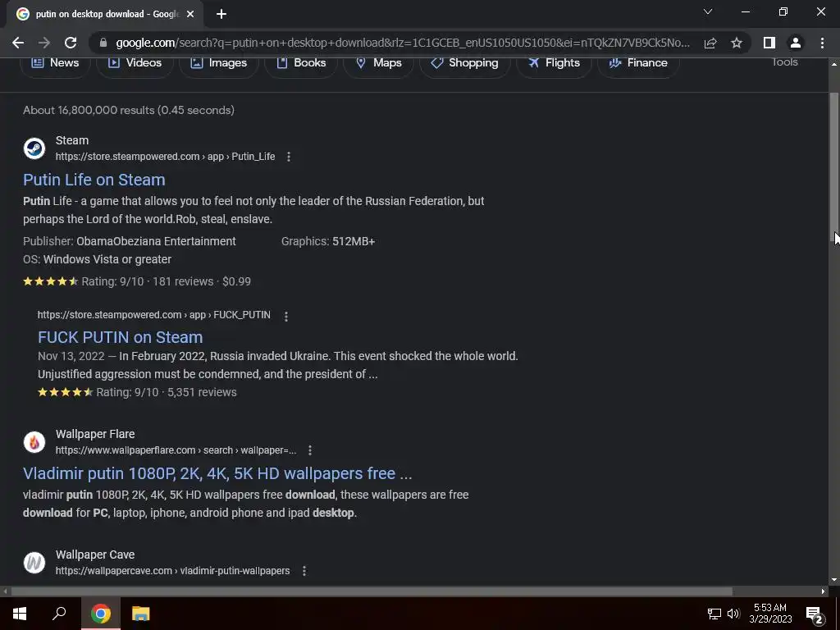Click the Wallpaper Cave favicon
Screen dimensions: 840x630
tap(34, 563)
